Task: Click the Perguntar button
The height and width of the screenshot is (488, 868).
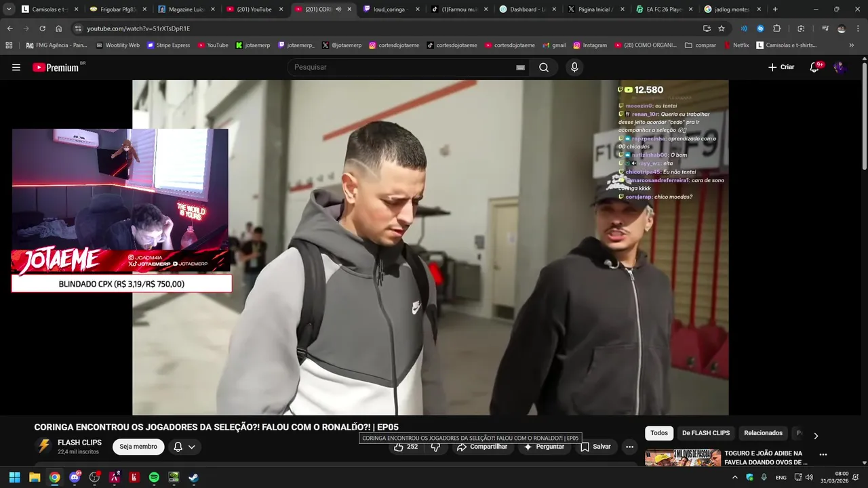Action: pyautogui.click(x=544, y=447)
